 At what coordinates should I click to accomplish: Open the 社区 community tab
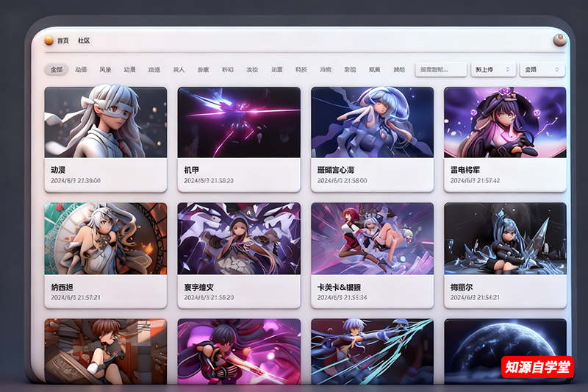(x=84, y=40)
